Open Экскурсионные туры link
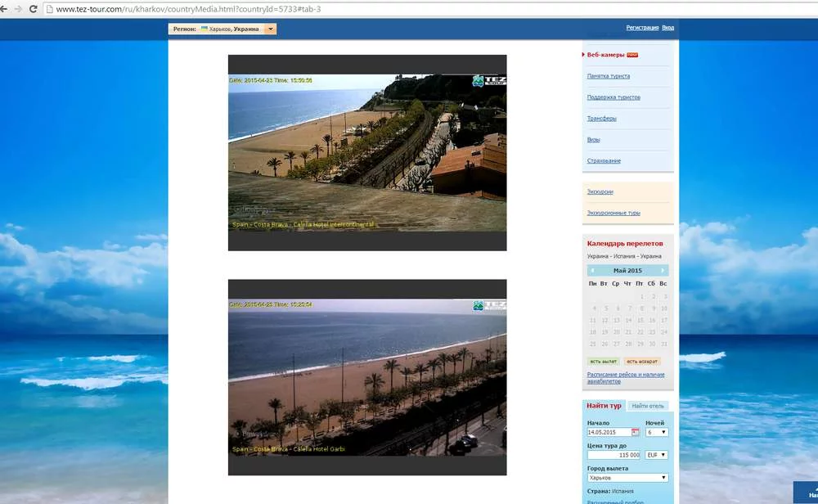 613,213
